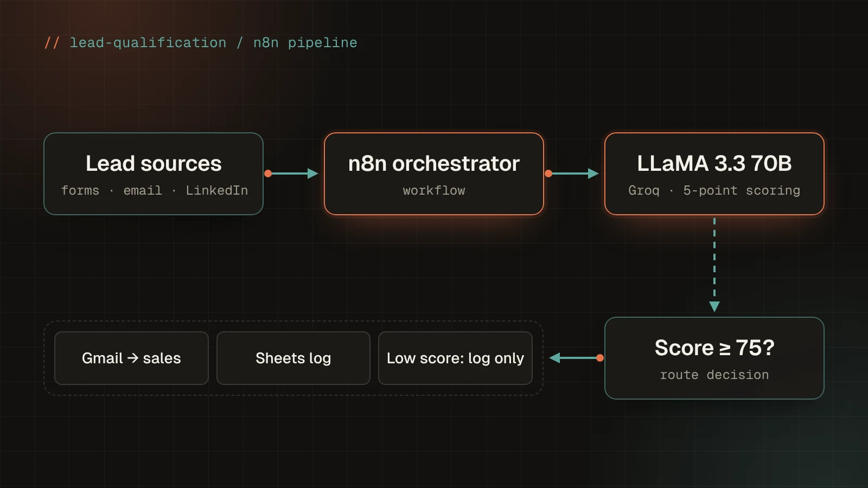Click the 'Groq · 5-point scoring' subtitle
868x488 pixels.
click(714, 190)
